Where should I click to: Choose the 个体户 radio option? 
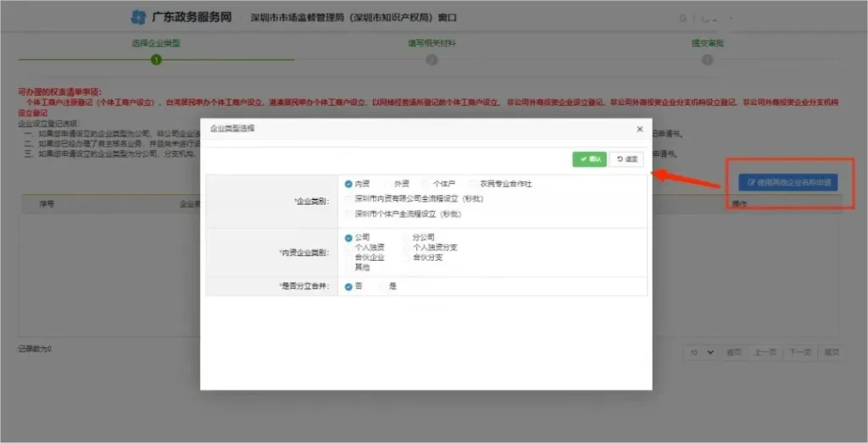[x=427, y=183]
